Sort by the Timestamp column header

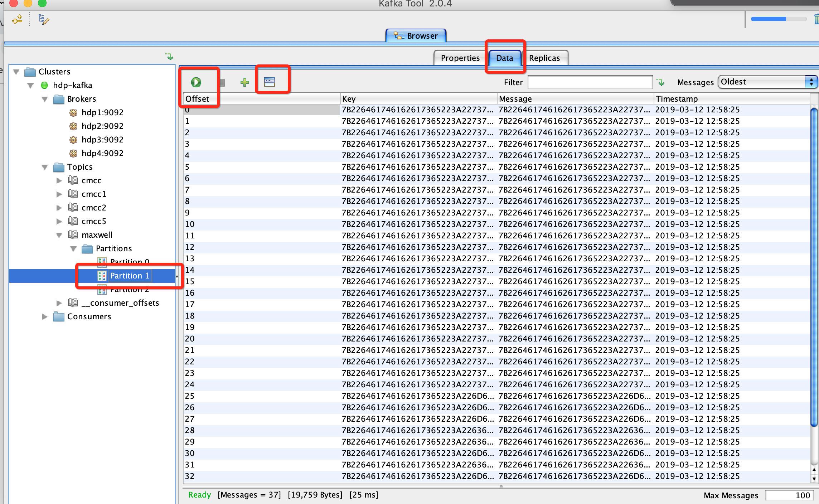(730, 99)
